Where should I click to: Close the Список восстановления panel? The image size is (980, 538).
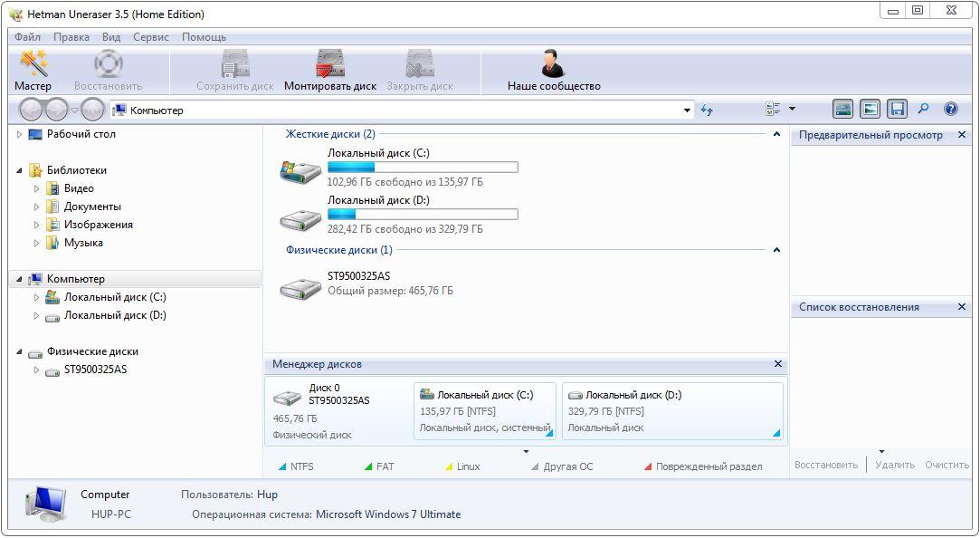tap(962, 306)
